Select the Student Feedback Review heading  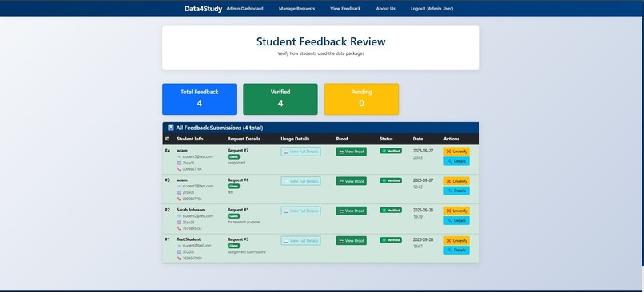(x=320, y=41)
